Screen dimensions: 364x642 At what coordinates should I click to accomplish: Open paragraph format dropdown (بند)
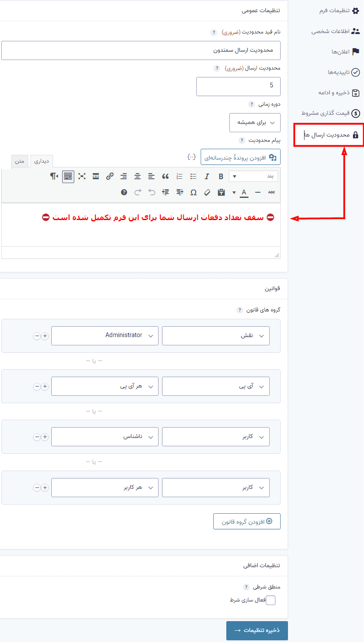pyautogui.click(x=253, y=176)
